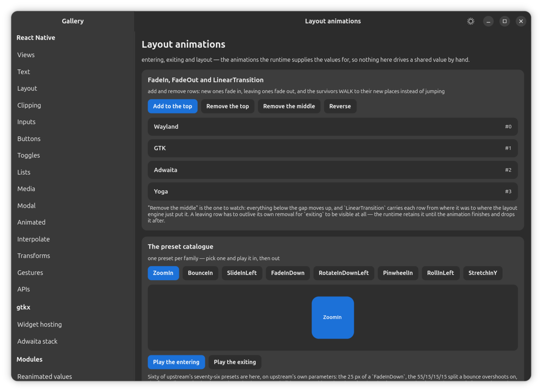542x392 pixels.
Task: Click the Yoga row labeled #3
Action: tap(333, 192)
